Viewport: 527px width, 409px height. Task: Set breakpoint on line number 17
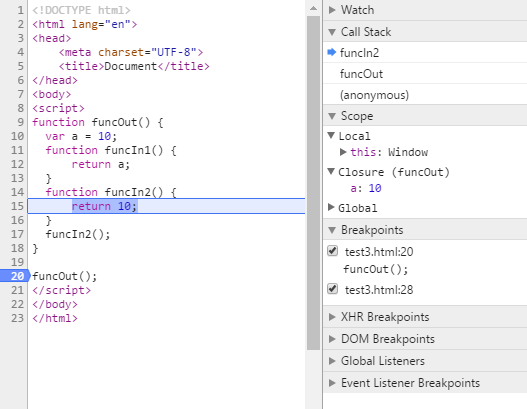coord(17,234)
